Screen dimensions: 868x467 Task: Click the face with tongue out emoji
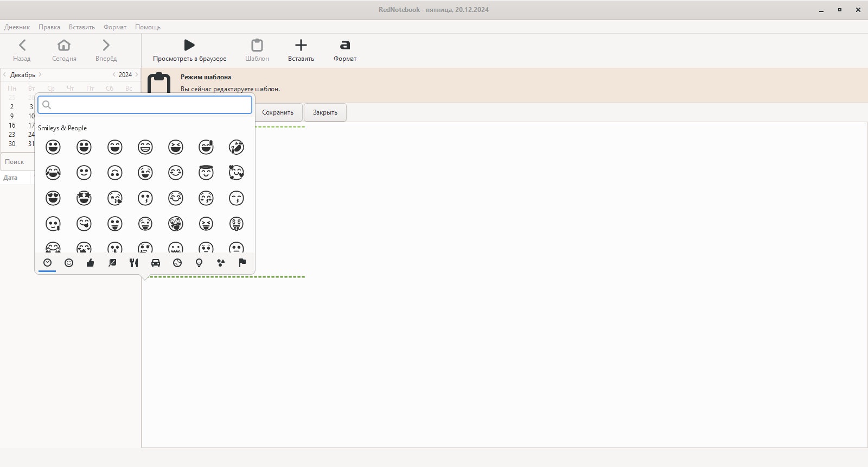[x=114, y=224]
